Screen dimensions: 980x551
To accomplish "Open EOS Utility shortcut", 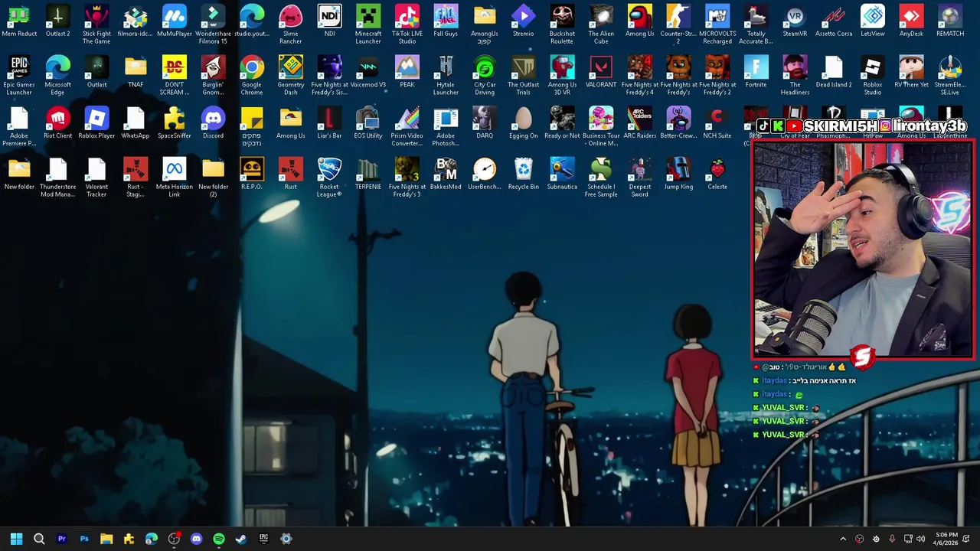I will tap(368, 124).
